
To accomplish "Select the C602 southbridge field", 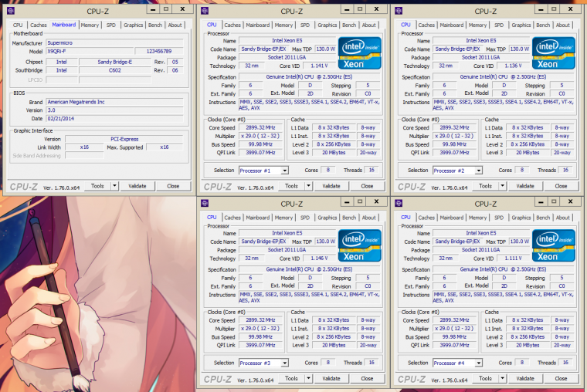I will pyautogui.click(x=115, y=70).
